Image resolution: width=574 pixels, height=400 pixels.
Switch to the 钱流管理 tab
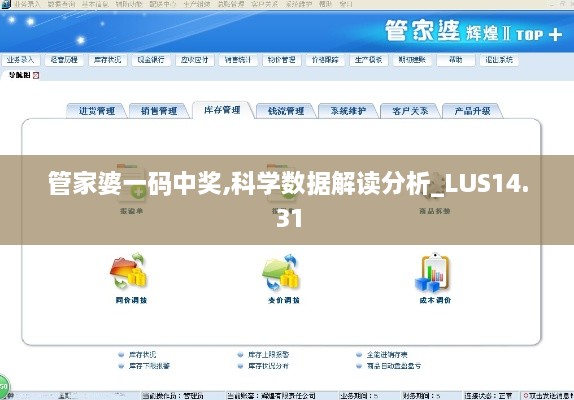point(286,111)
